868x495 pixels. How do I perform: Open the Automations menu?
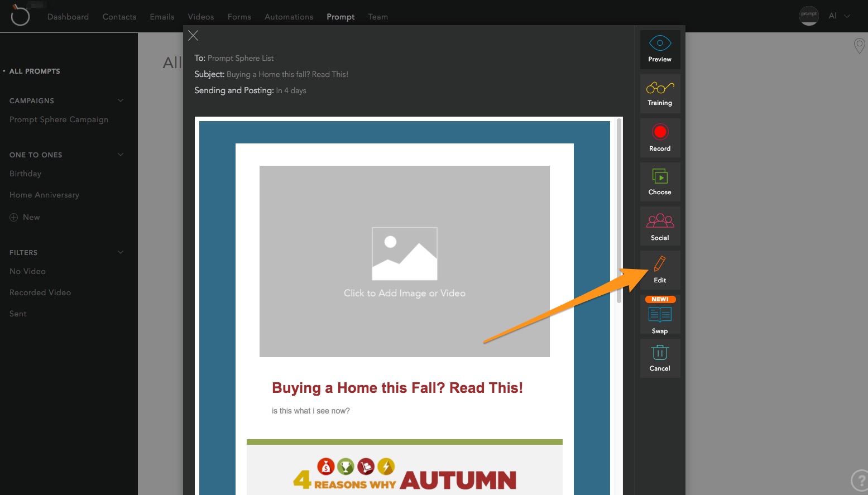(289, 17)
